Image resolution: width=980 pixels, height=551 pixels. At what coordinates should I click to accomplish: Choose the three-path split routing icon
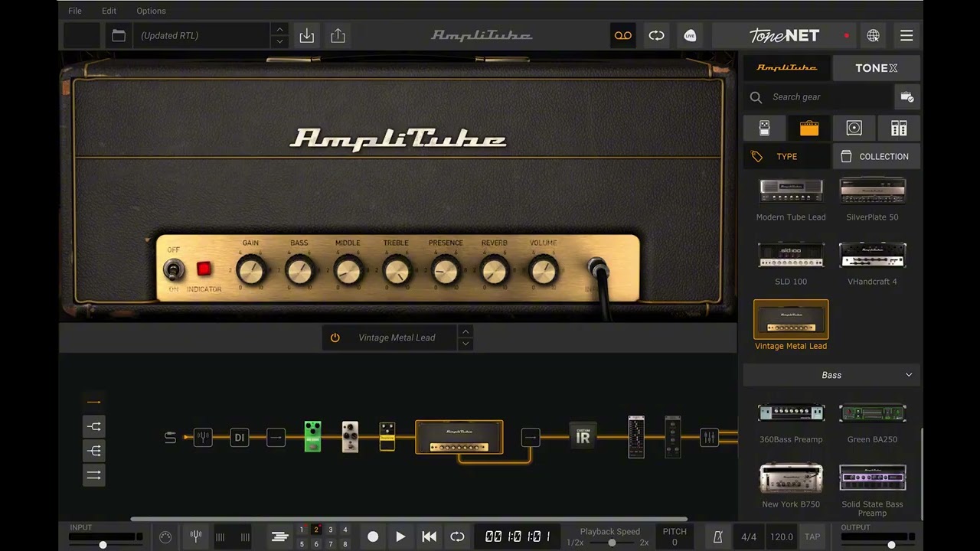pyautogui.click(x=93, y=451)
